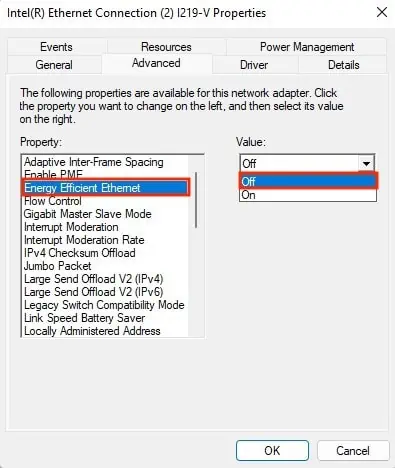Open the Driver tab

click(x=254, y=65)
